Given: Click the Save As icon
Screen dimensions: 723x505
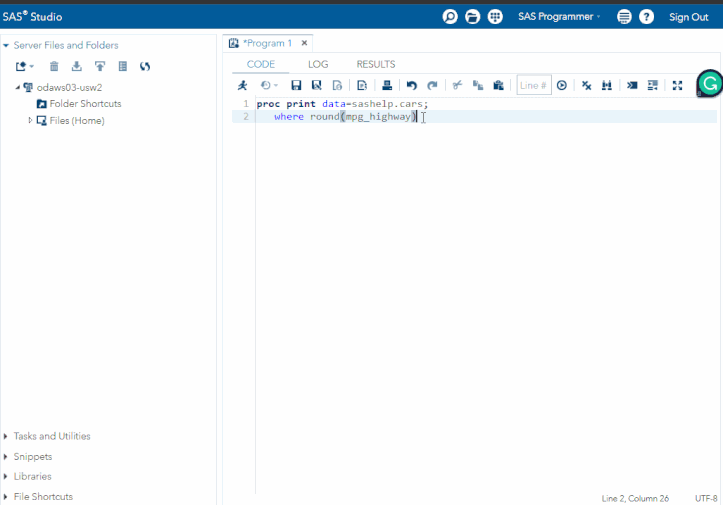Looking at the screenshot, I should point(316,85).
